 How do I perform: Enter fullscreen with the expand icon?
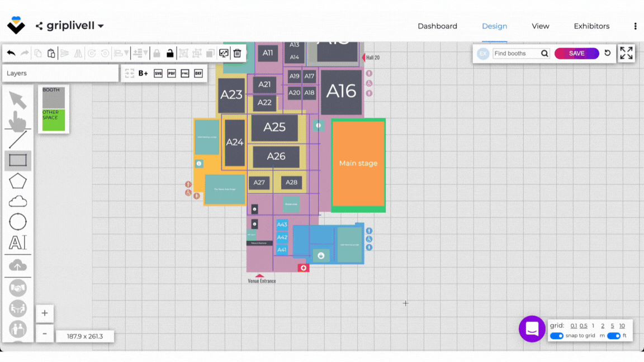pyautogui.click(x=626, y=53)
